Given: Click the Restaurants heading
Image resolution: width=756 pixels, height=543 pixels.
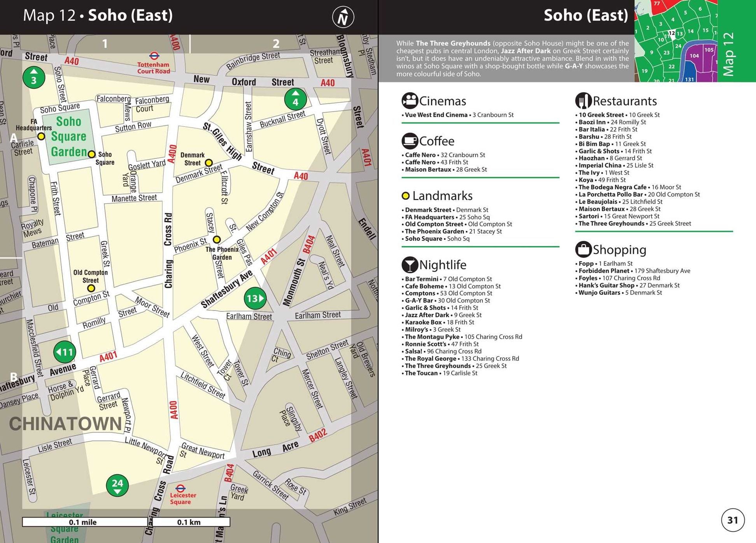Looking at the screenshot, I should (x=624, y=101).
